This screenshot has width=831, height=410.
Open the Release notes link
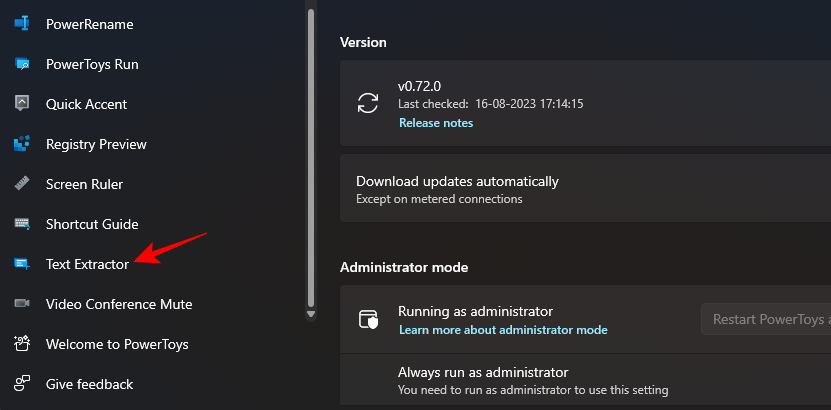436,123
